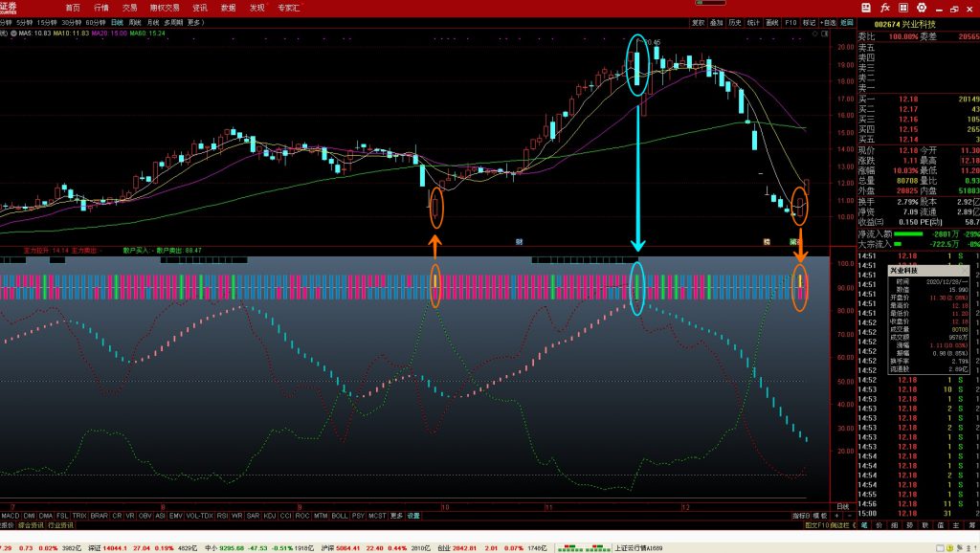Open the 多周期 multi-period selector

coord(173,21)
